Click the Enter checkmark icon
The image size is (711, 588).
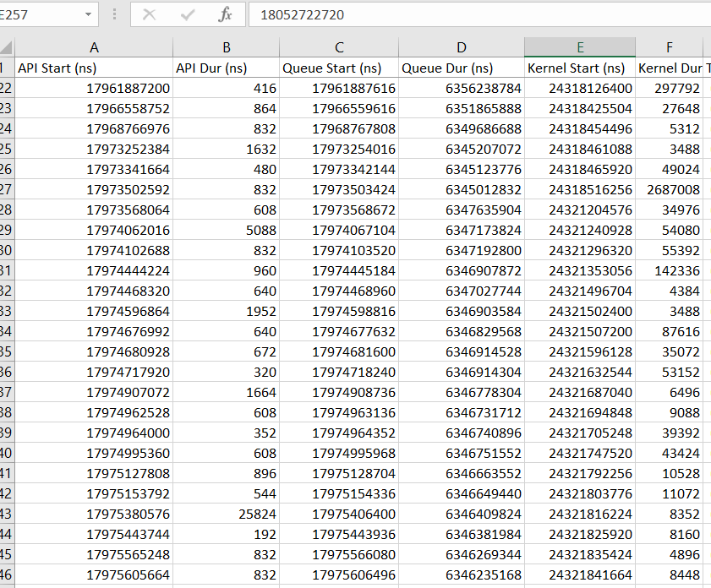coord(188,14)
